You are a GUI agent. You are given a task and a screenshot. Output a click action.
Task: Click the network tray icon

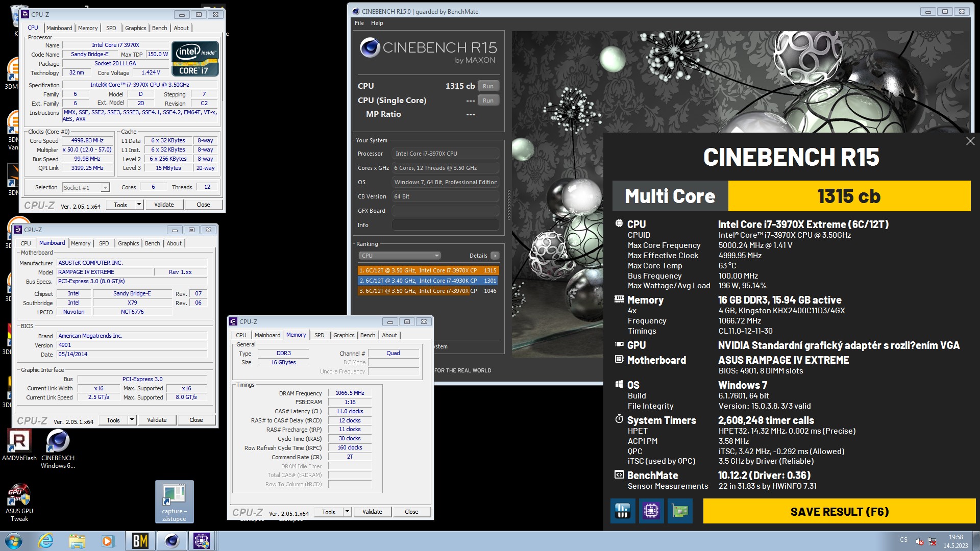932,542
